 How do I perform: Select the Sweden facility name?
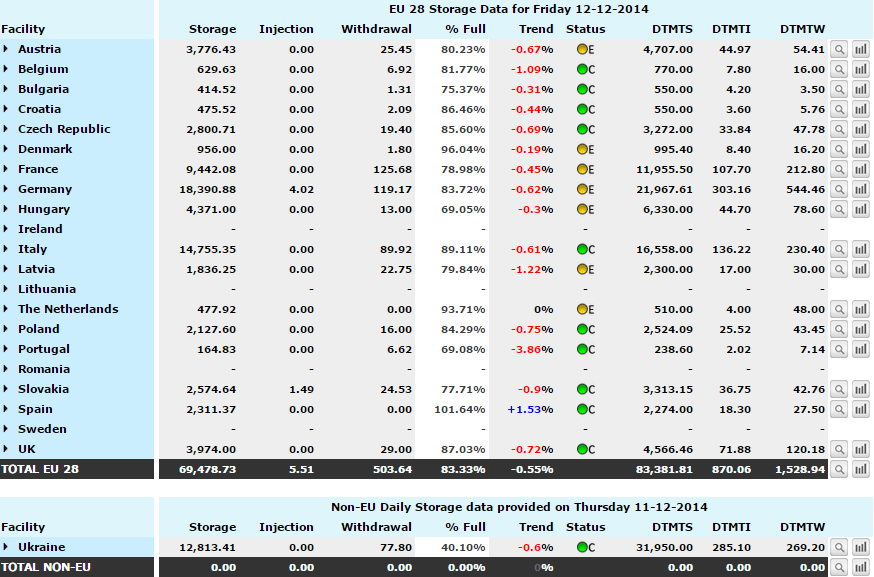[x=42, y=429]
